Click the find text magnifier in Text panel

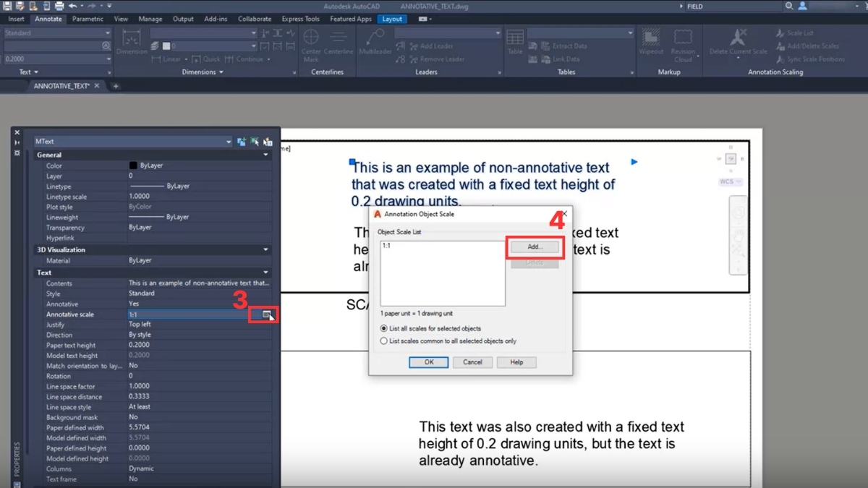click(106, 46)
